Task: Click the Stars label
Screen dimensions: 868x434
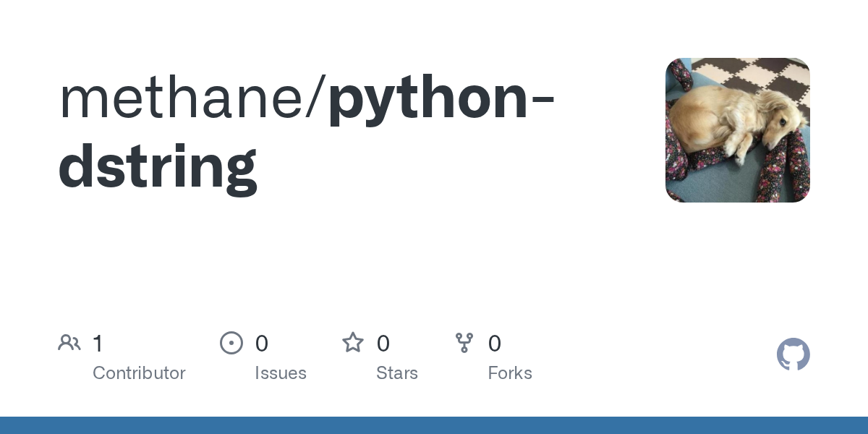Action: (x=397, y=373)
